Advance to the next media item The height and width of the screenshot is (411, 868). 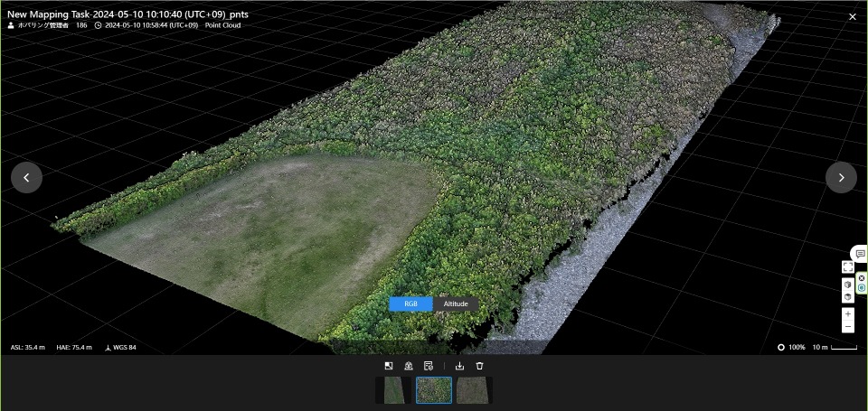point(841,178)
